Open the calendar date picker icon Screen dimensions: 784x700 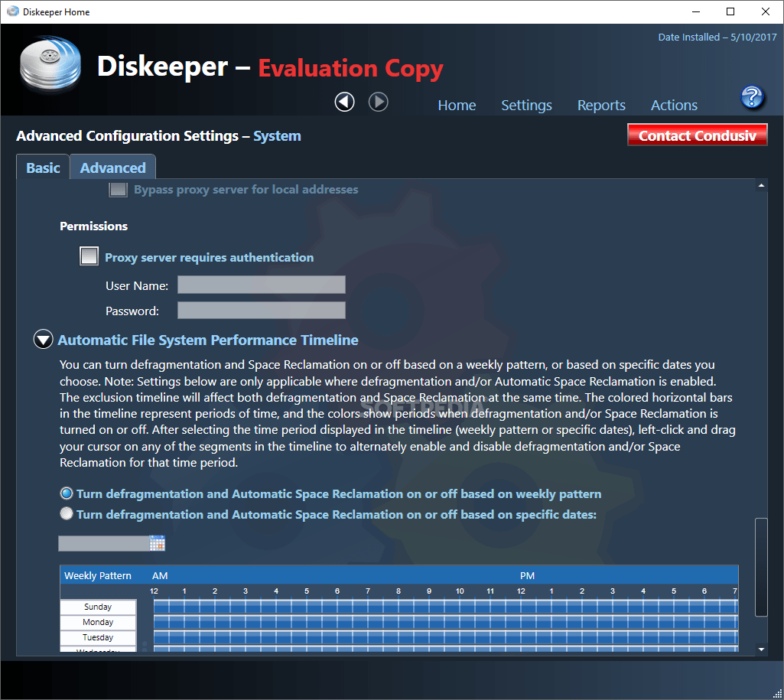tap(158, 543)
